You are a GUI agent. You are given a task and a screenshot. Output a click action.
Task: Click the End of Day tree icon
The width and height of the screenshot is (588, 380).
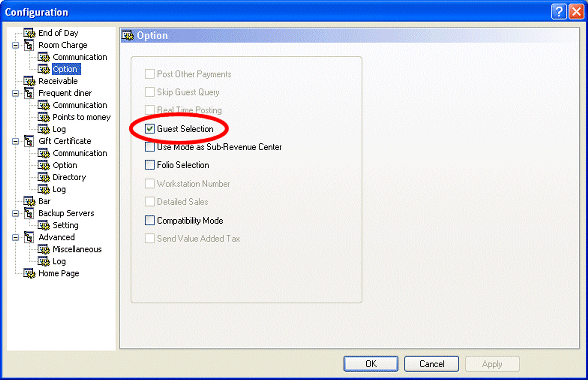29,33
